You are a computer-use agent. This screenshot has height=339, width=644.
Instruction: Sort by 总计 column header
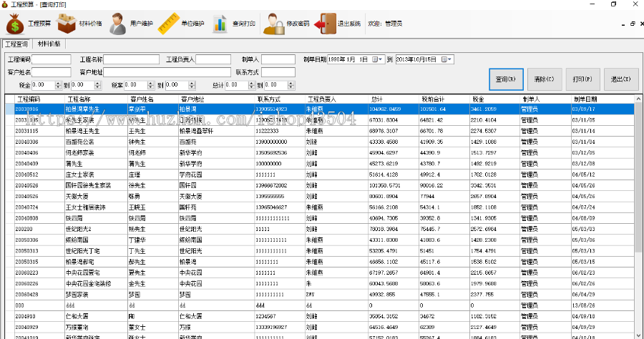[x=394, y=99]
